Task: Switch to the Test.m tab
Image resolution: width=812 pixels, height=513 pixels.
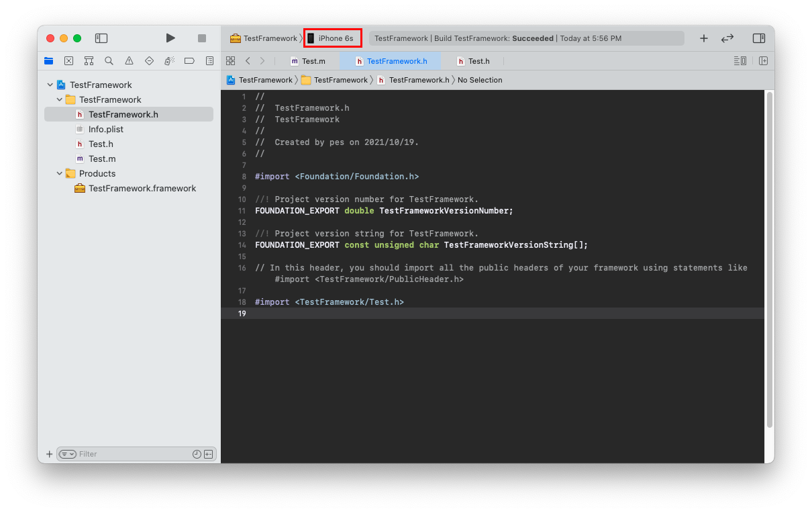Action: click(x=308, y=61)
